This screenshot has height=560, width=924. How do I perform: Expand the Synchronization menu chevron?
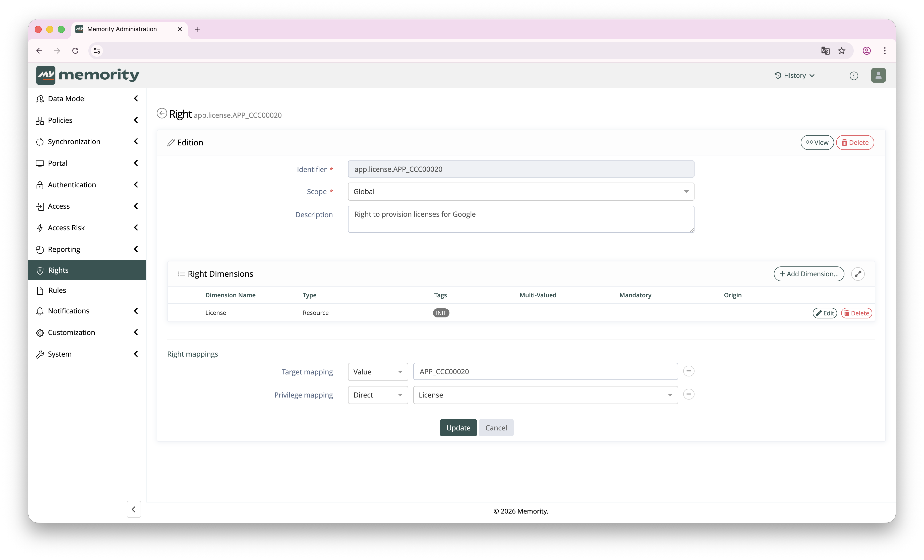[x=136, y=141]
